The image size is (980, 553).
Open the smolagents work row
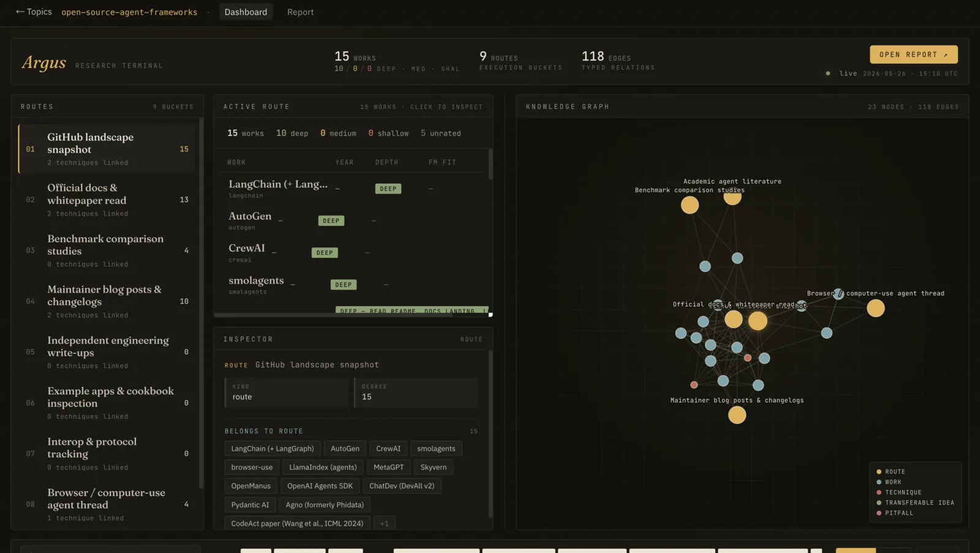coord(353,284)
